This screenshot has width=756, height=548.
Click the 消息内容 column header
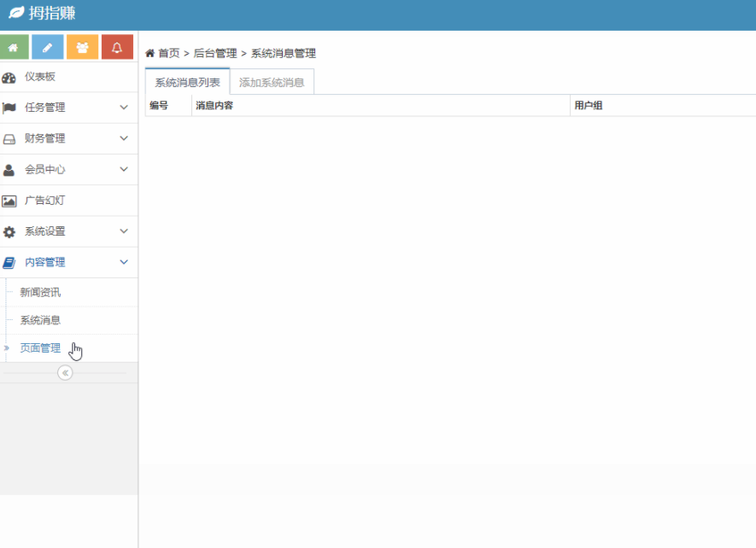(x=214, y=106)
